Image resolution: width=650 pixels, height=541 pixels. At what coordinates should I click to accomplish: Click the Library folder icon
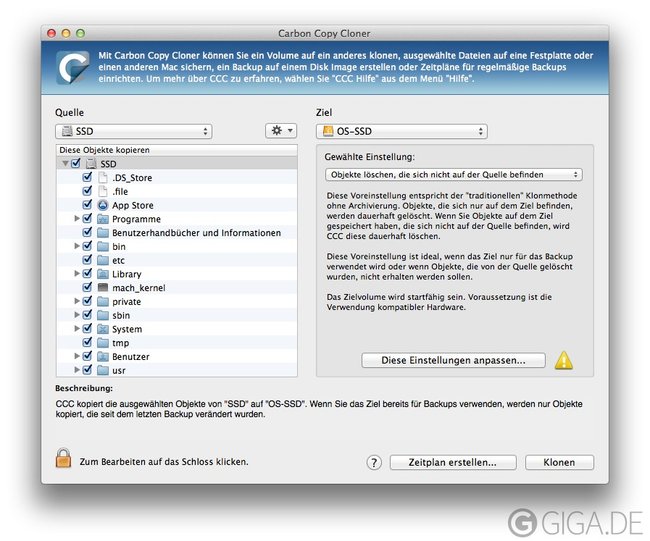click(x=103, y=274)
